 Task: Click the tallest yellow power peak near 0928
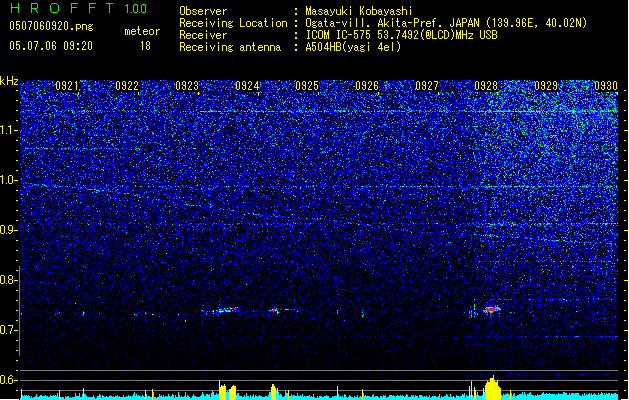tap(493, 388)
